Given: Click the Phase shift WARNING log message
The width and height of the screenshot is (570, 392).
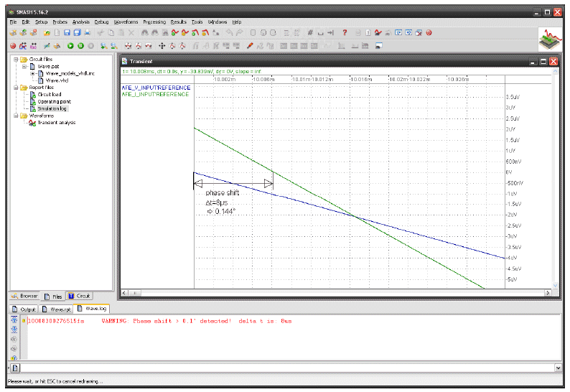Looking at the screenshot, I should [x=197, y=321].
